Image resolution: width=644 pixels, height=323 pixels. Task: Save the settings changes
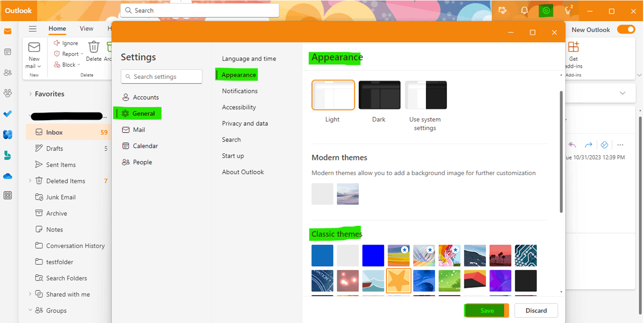tap(487, 311)
